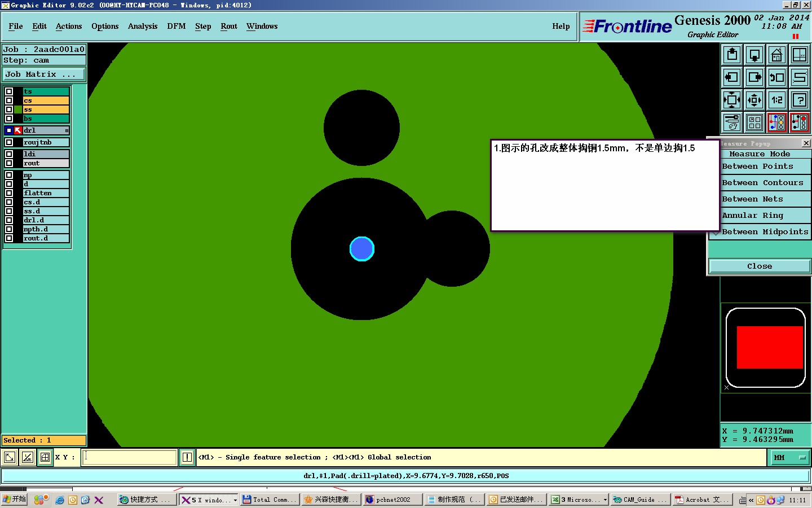Click Close in Measure Popup

760,266
